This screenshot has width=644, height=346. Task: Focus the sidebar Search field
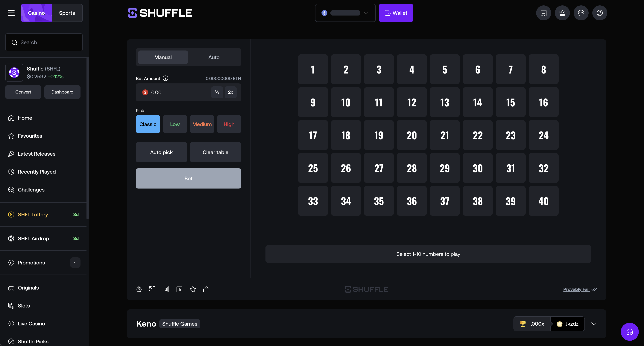click(x=44, y=42)
